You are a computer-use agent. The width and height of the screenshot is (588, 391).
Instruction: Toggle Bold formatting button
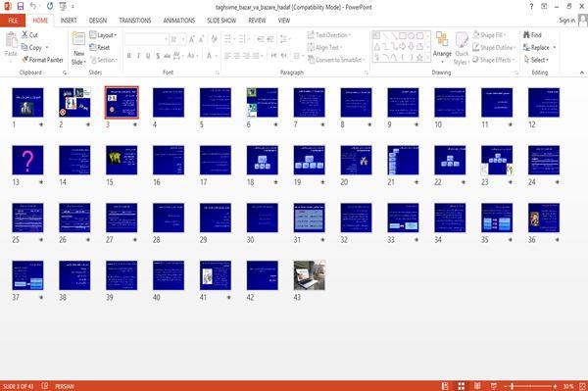click(x=129, y=56)
